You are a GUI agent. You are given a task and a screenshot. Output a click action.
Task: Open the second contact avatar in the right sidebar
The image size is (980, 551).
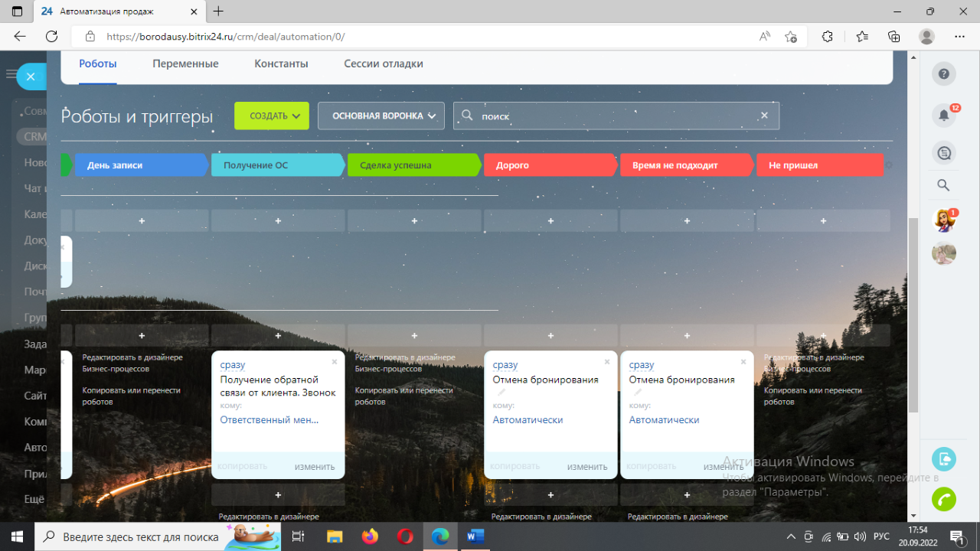tap(944, 253)
